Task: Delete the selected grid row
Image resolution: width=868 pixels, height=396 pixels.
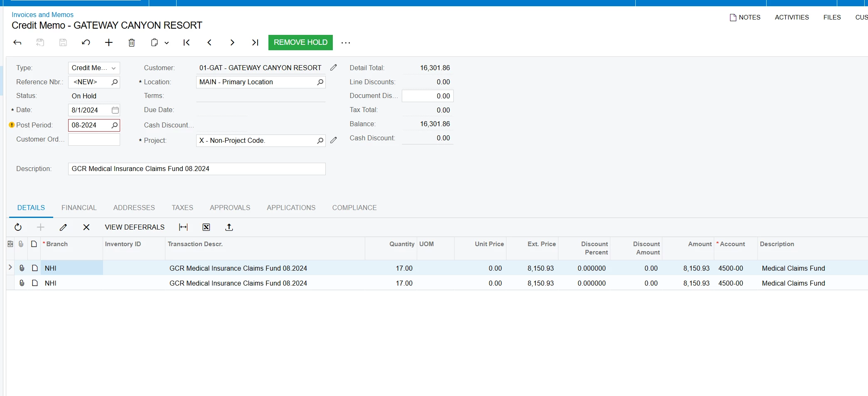Action: [86, 227]
